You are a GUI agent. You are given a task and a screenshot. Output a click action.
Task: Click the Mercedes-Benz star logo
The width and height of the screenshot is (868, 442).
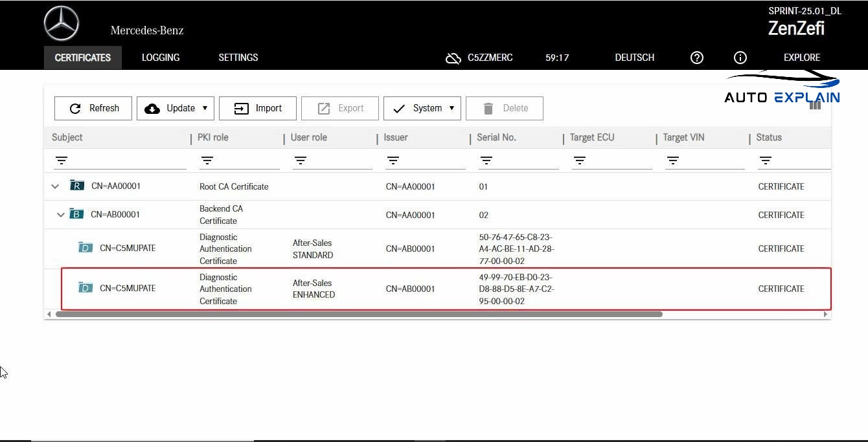tap(62, 24)
